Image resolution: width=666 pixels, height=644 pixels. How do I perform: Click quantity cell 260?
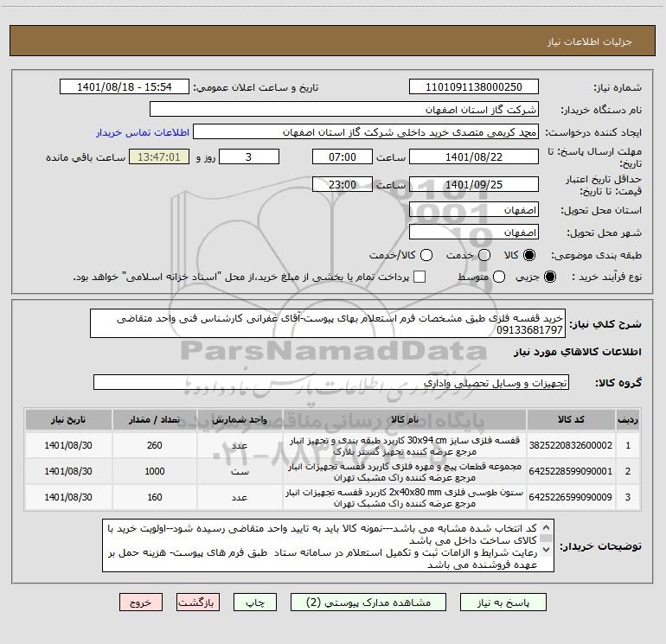(x=155, y=445)
